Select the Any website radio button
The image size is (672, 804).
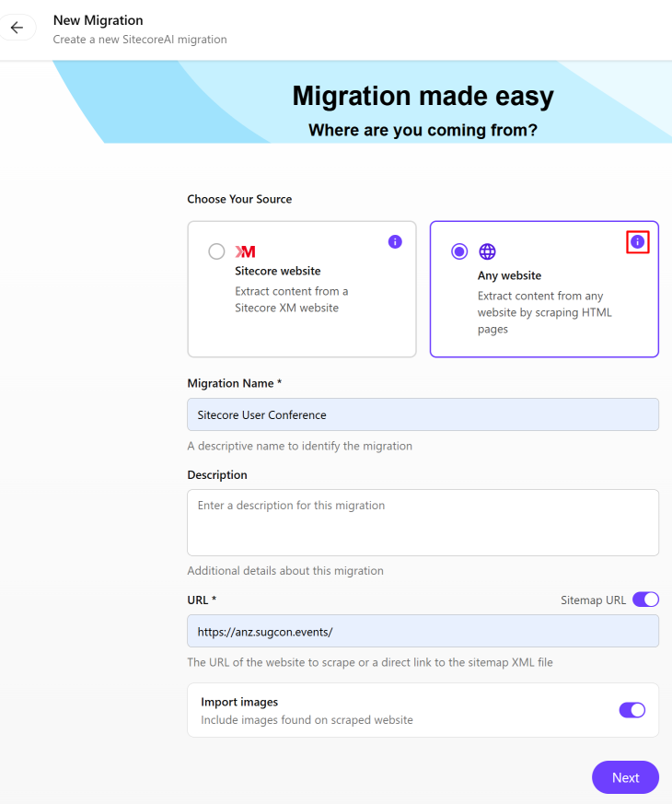coord(458,251)
